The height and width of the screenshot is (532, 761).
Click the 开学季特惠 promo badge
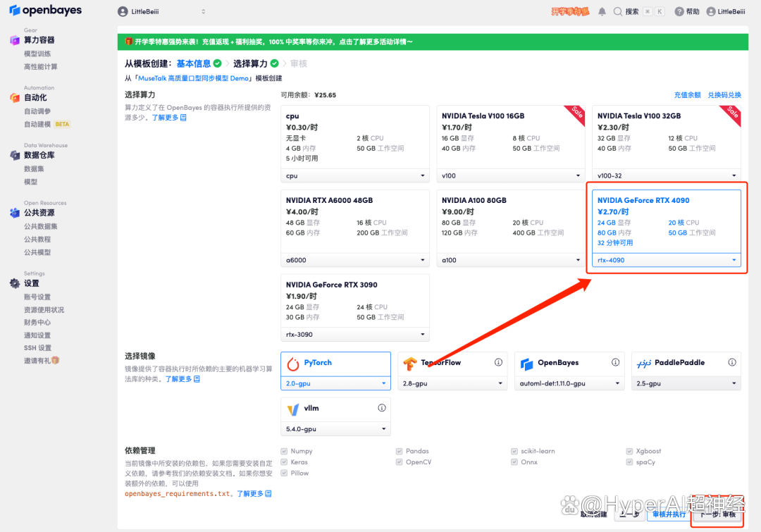570,12
